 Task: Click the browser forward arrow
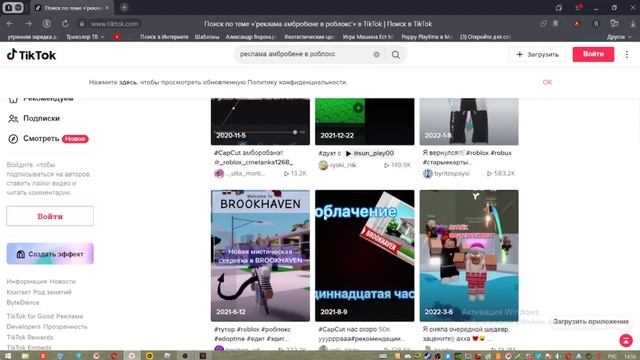[29, 24]
